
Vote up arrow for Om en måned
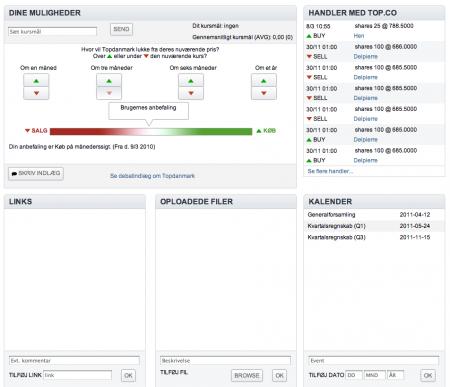tap(36, 81)
